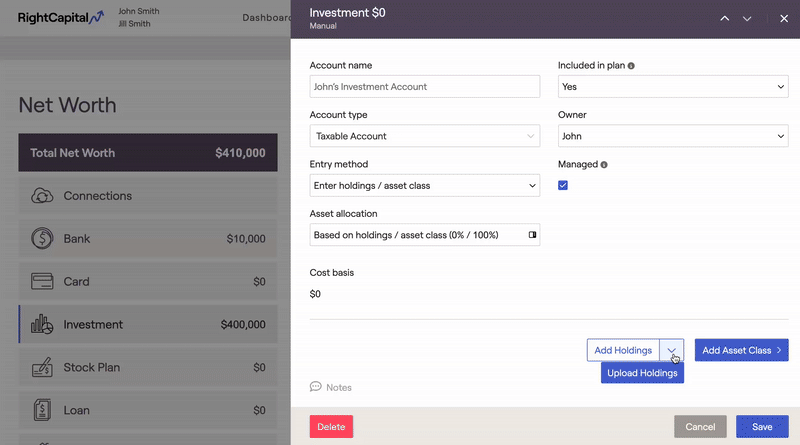Click the Loan icon in sidebar
The height and width of the screenshot is (445, 800).
click(x=42, y=410)
